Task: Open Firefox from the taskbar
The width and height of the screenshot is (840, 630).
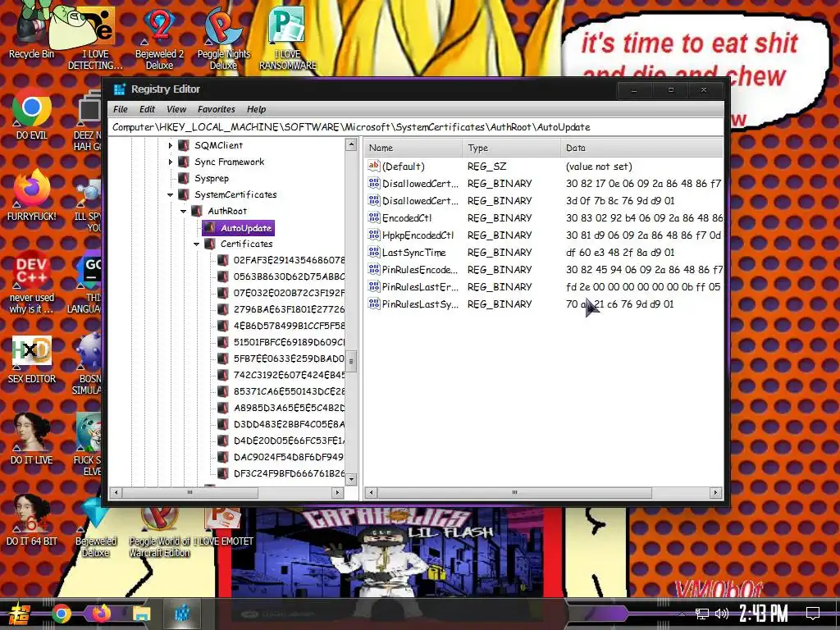Action: (101, 614)
